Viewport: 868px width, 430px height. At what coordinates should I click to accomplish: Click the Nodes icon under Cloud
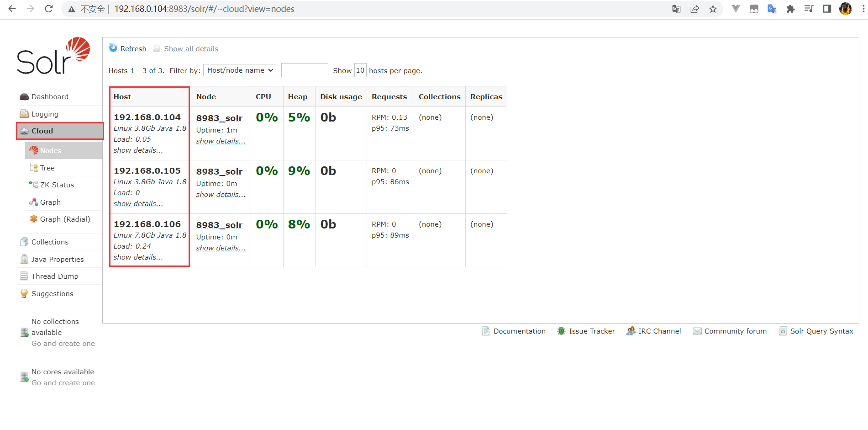pos(34,150)
